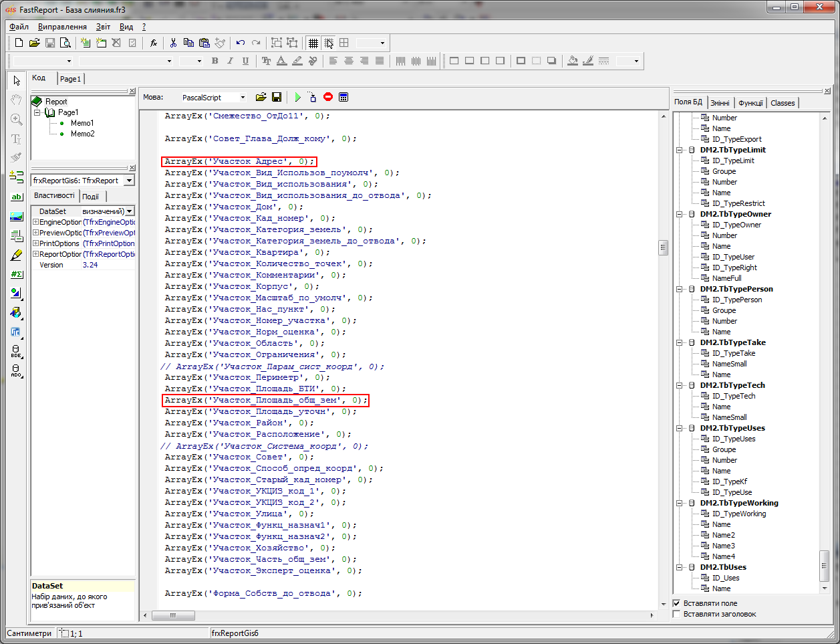Open script file in code editor toolbar
The height and width of the screenshot is (644, 840).
point(261,97)
